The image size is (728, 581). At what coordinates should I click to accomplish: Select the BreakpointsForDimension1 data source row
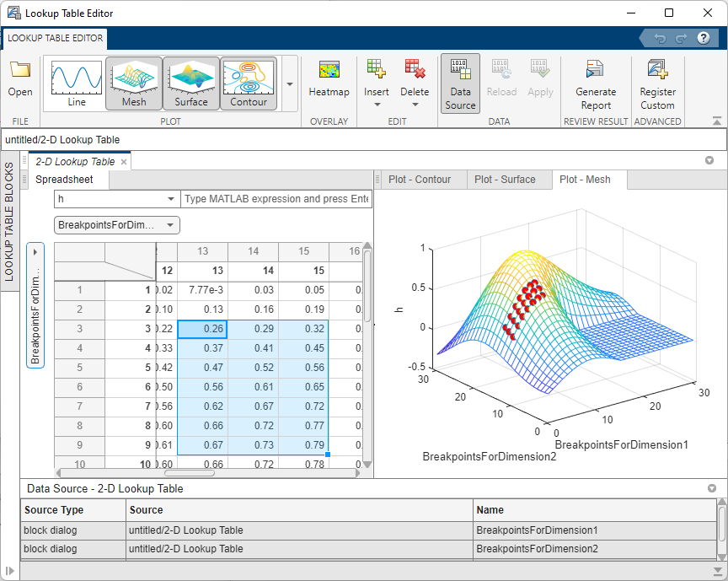click(369, 530)
